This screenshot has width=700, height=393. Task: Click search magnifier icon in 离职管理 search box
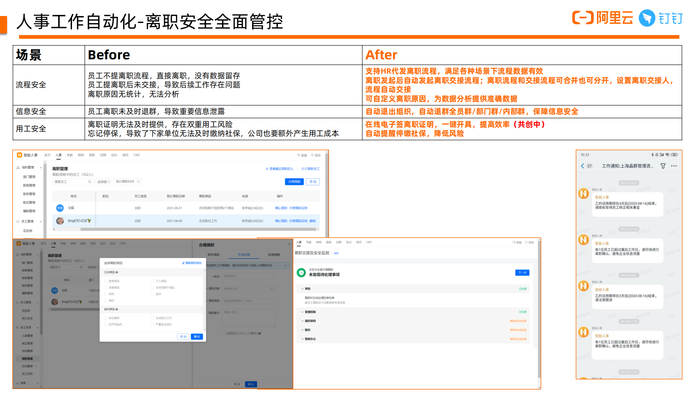pos(89,182)
